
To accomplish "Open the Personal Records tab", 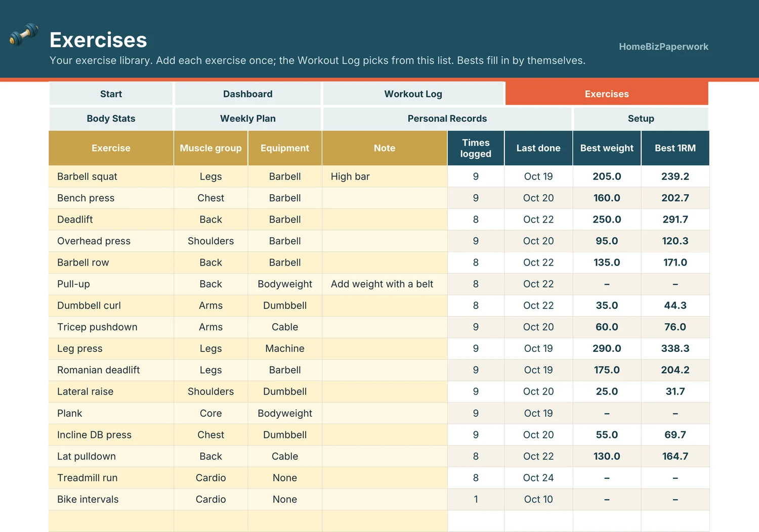I will pyautogui.click(x=447, y=118).
